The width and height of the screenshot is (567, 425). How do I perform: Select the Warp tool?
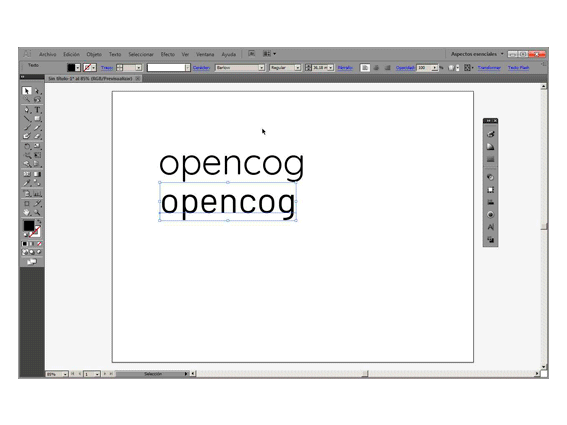[x=27, y=155]
